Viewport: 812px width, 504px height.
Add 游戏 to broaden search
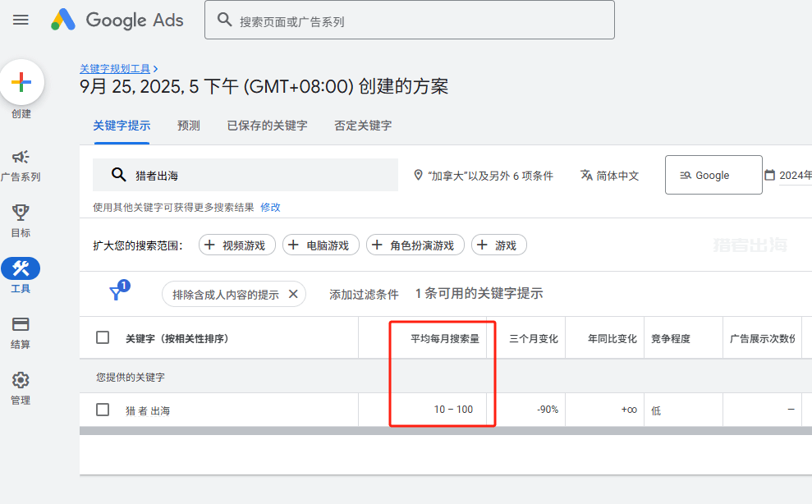(498, 245)
